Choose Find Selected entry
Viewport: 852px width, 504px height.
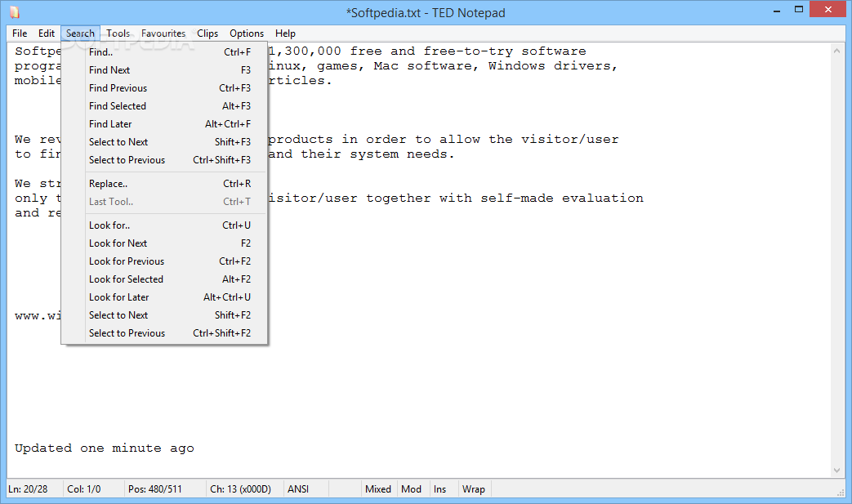[165, 106]
